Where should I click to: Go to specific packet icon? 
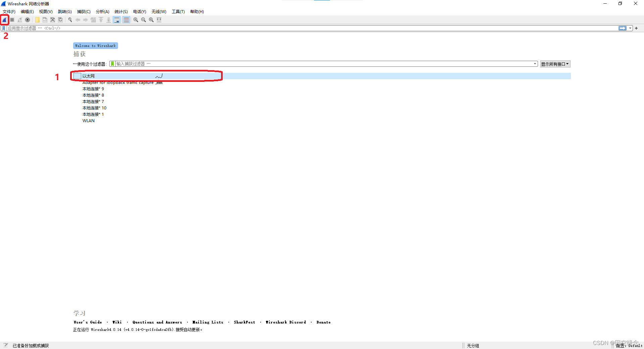pyautogui.click(x=93, y=20)
